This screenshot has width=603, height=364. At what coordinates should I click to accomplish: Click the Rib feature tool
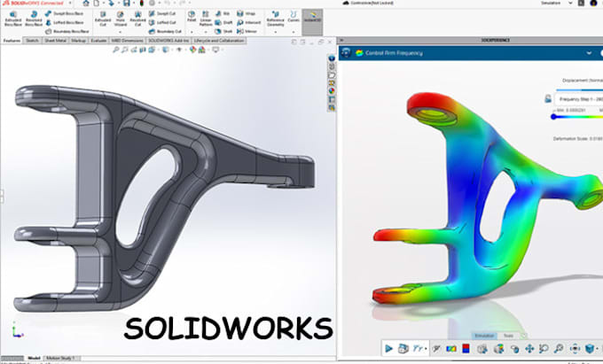click(x=223, y=13)
